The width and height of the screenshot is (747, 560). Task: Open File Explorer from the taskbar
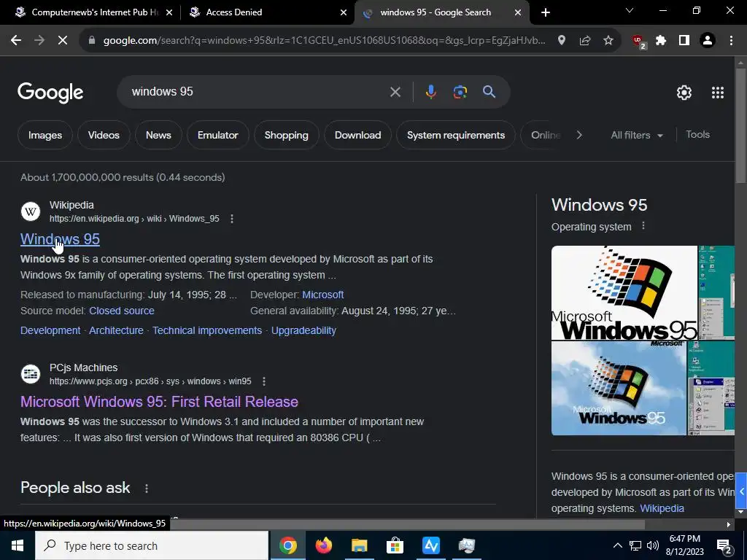[x=359, y=545]
